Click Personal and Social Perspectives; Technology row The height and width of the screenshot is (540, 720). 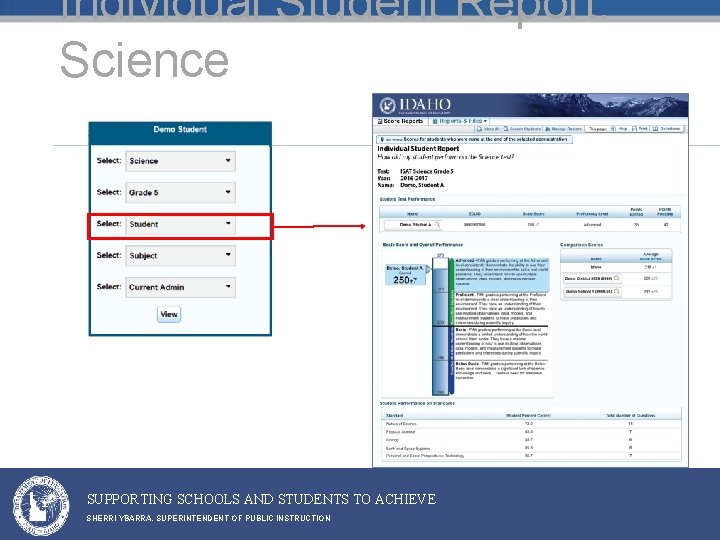point(531,456)
